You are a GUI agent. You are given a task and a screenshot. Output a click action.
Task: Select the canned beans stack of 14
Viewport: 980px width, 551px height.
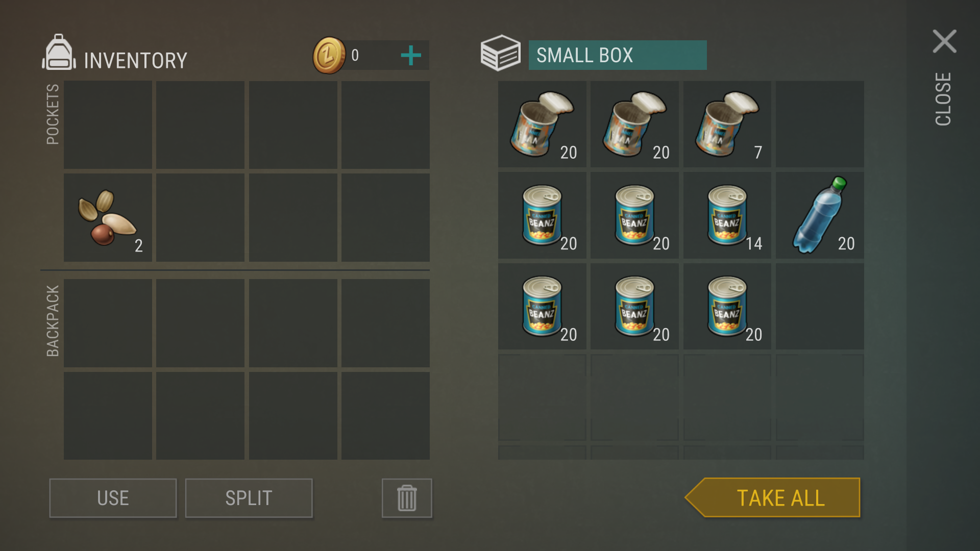(x=727, y=215)
